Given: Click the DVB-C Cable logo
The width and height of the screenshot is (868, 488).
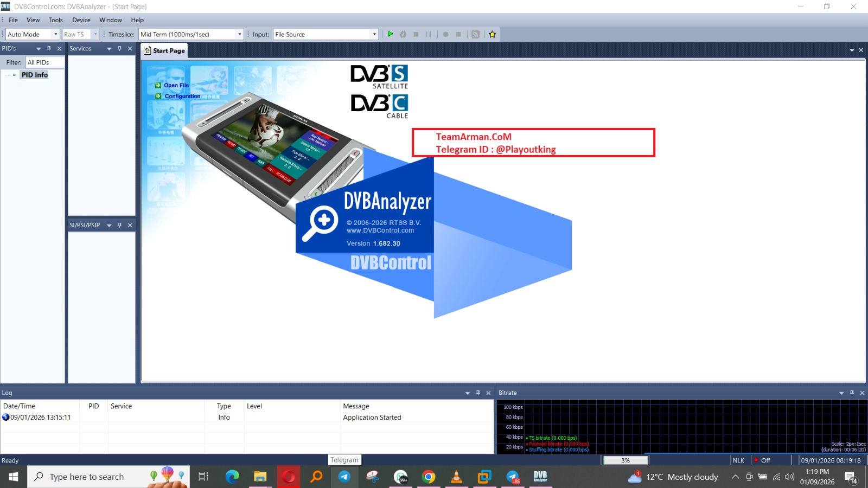Looking at the screenshot, I should 379,106.
